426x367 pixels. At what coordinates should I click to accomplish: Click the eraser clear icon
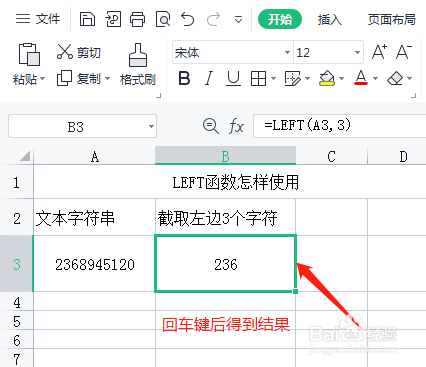[395, 79]
